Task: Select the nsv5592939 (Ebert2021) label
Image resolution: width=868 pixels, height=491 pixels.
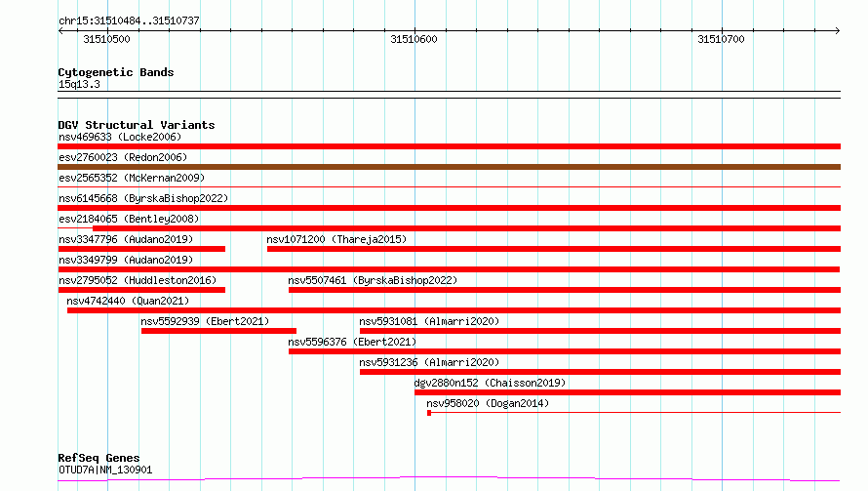Action: 205,321
